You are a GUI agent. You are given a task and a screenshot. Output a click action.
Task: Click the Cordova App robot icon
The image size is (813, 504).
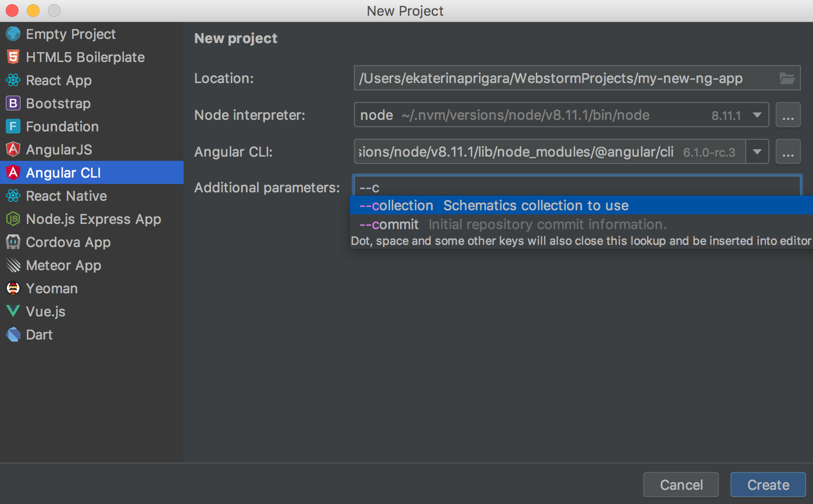click(13, 242)
